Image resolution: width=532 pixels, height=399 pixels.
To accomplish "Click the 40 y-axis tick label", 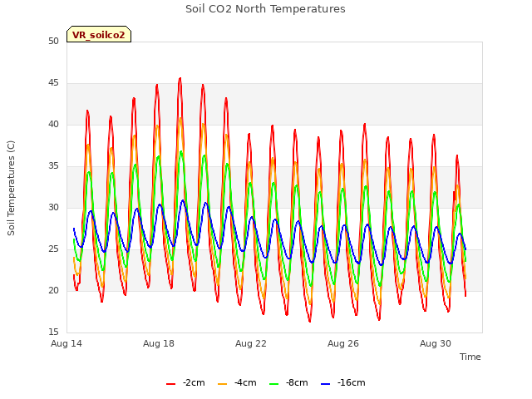I will click(53, 124).
